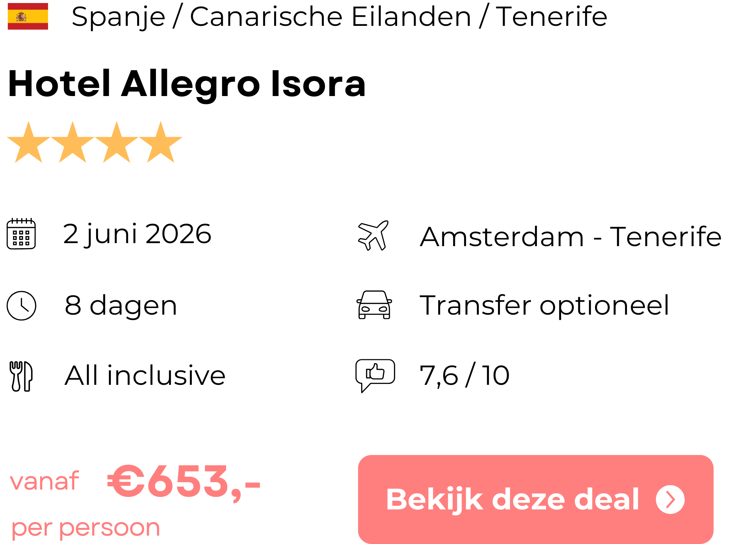The height and width of the screenshot is (544, 756).
Task: Click the "Transfer optioneel" label
Action: (544, 306)
